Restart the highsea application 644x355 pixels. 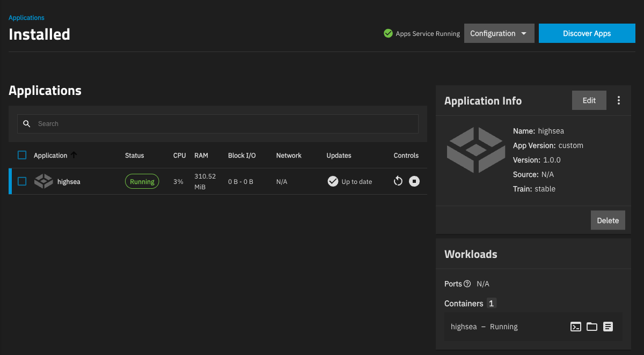tap(398, 181)
